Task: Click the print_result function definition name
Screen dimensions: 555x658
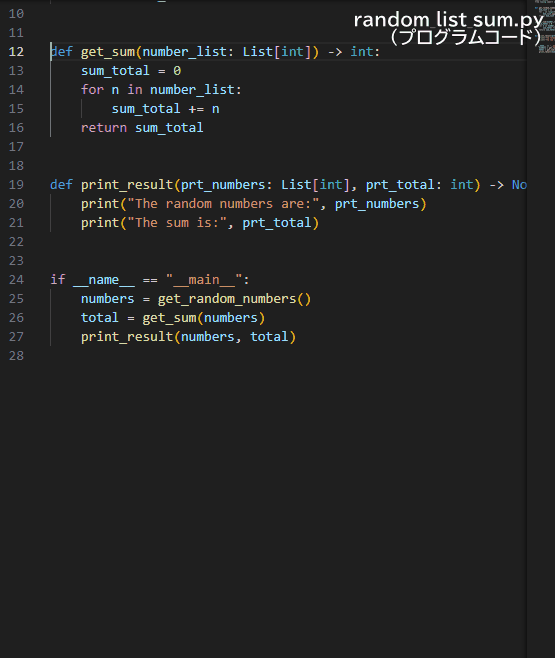Action: 127,185
